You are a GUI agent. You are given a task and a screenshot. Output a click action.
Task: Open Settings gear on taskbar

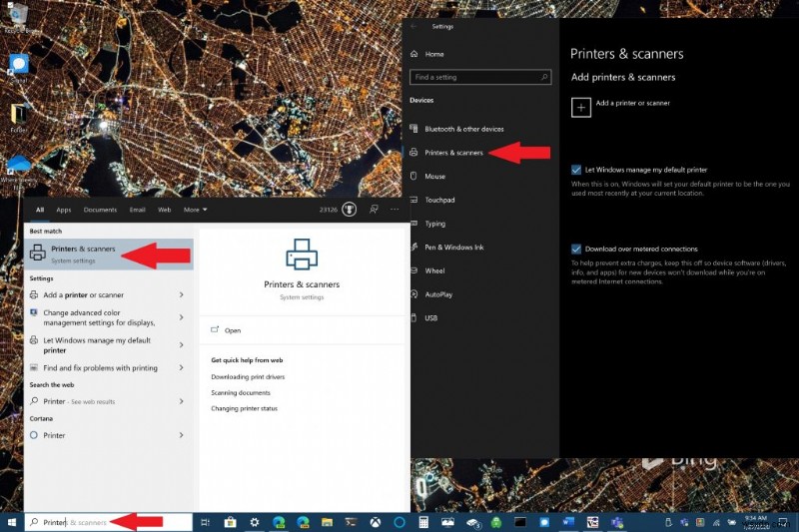click(x=255, y=522)
